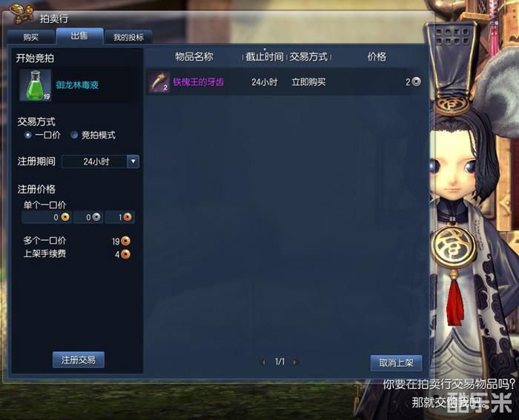This screenshot has height=420, width=519.
Task: Click the 取消上架 button
Action: tap(396, 363)
